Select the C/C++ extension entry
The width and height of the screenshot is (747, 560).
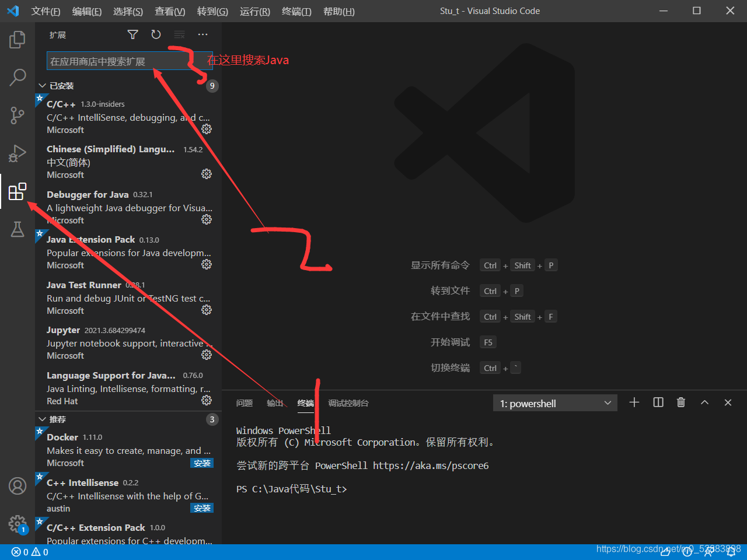pyautogui.click(x=128, y=117)
